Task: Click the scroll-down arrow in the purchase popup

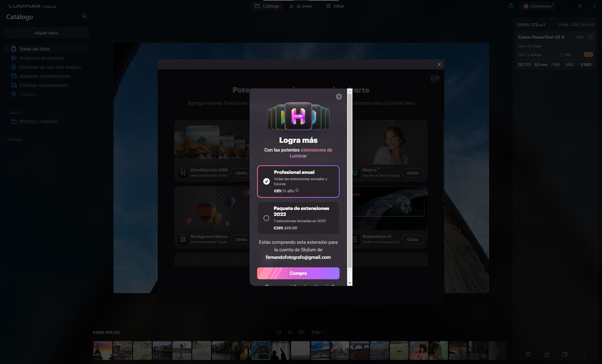Action: [350, 283]
